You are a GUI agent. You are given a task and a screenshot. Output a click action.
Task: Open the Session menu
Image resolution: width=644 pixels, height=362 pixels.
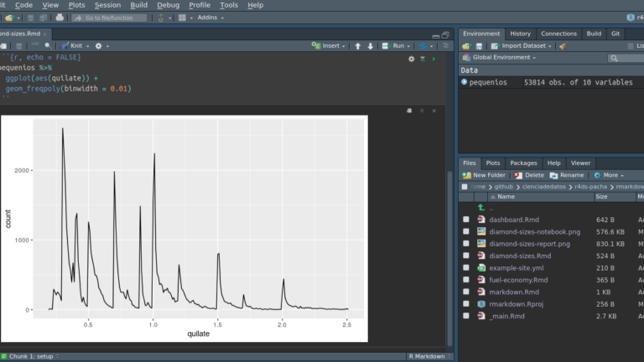coord(107,5)
